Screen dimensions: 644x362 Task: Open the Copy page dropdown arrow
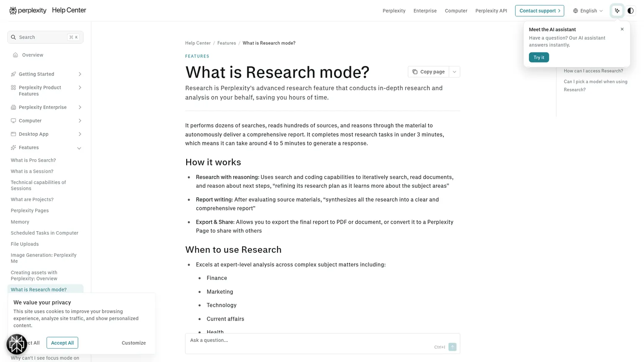pos(454,72)
